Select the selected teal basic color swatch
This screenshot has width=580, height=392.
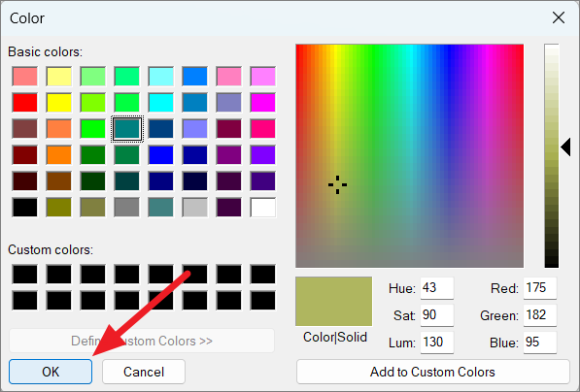[127, 129]
